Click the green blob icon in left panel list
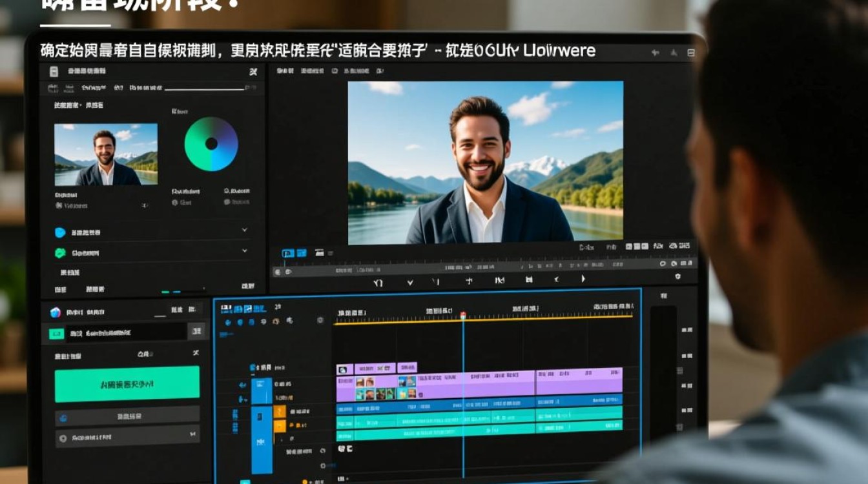The height and width of the screenshot is (484, 868). [x=61, y=253]
